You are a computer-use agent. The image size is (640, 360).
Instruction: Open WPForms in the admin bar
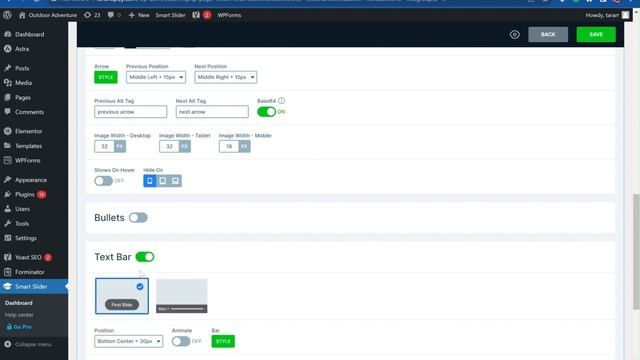pos(229,15)
